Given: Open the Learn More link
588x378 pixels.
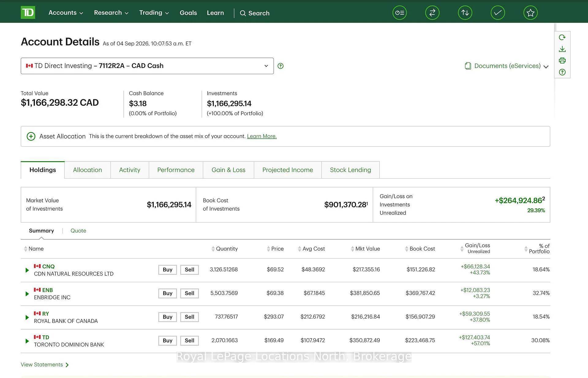Looking at the screenshot, I should (262, 136).
